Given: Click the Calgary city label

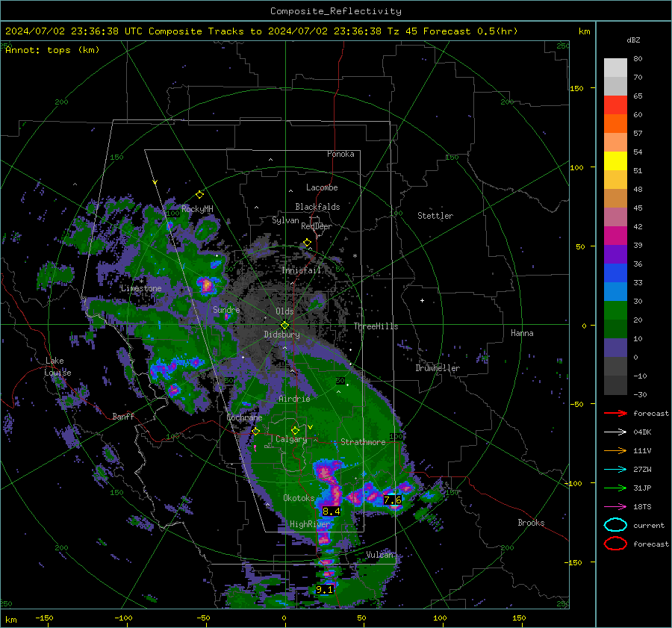Looking at the screenshot, I should (291, 439).
